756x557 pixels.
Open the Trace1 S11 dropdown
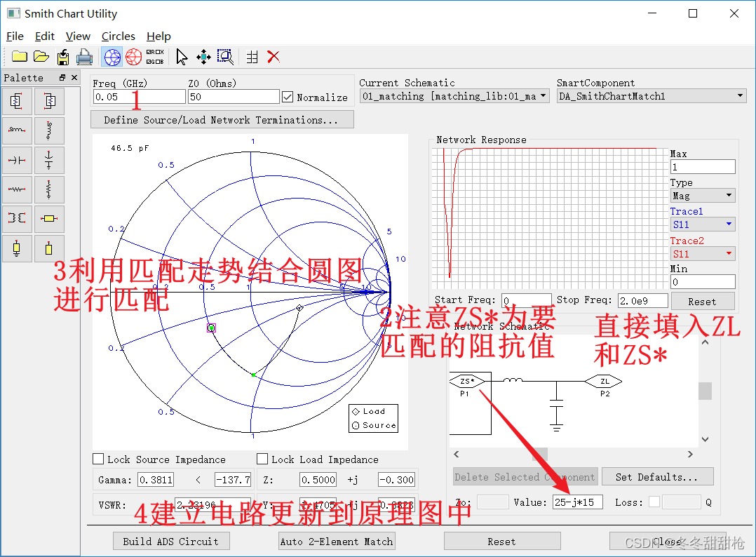(x=703, y=224)
